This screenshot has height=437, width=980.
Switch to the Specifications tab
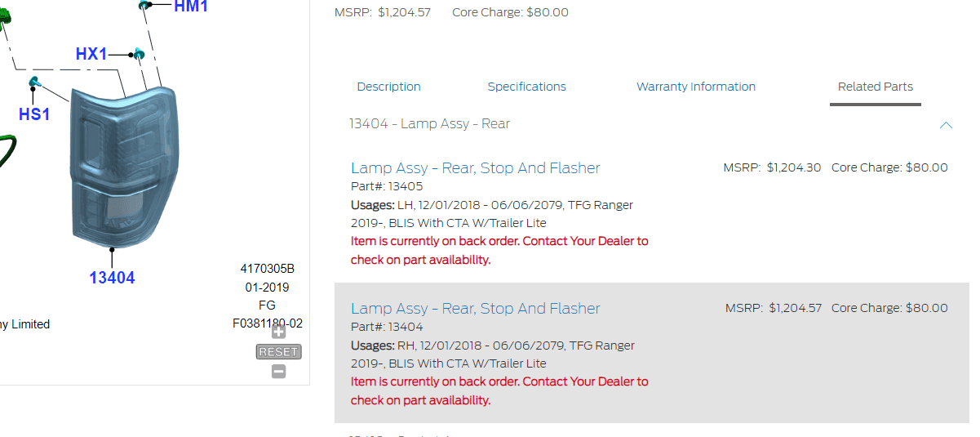[527, 87]
